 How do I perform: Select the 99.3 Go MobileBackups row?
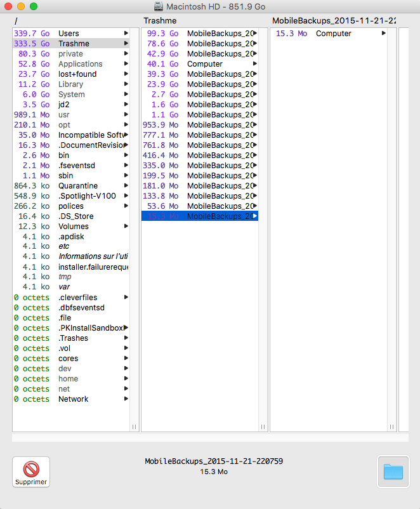[x=200, y=33]
